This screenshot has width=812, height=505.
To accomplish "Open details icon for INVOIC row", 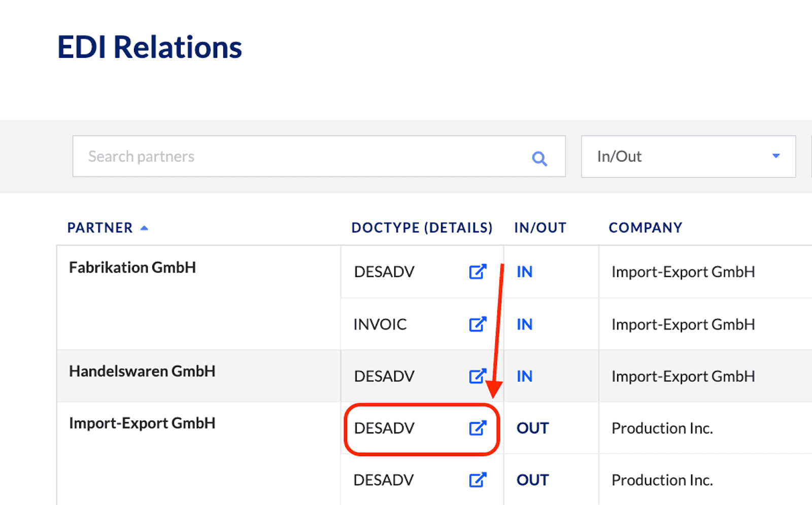I will (x=477, y=324).
